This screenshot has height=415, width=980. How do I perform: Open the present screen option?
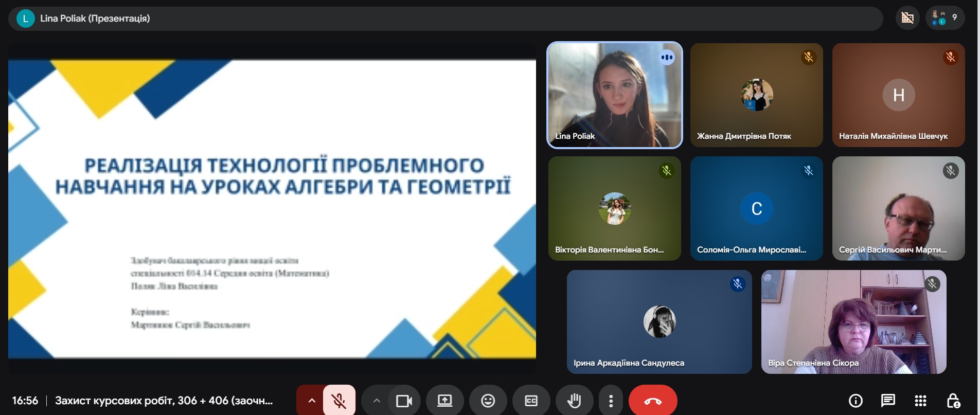[444, 400]
